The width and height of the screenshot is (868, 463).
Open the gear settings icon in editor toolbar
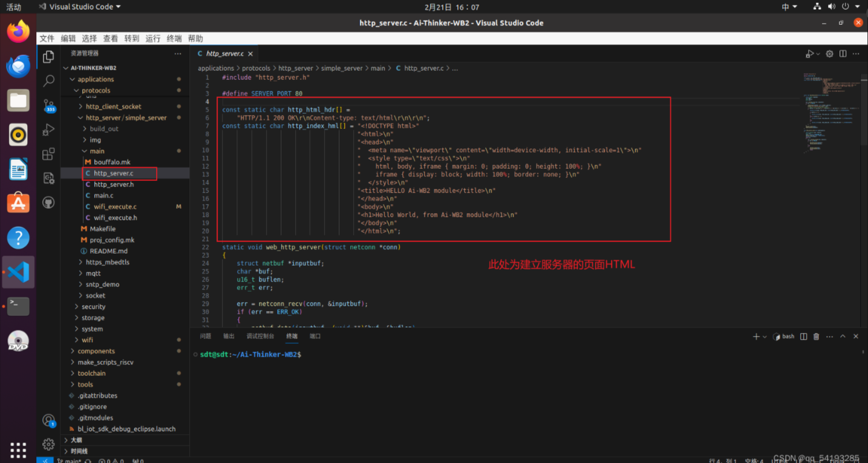pyautogui.click(x=830, y=54)
